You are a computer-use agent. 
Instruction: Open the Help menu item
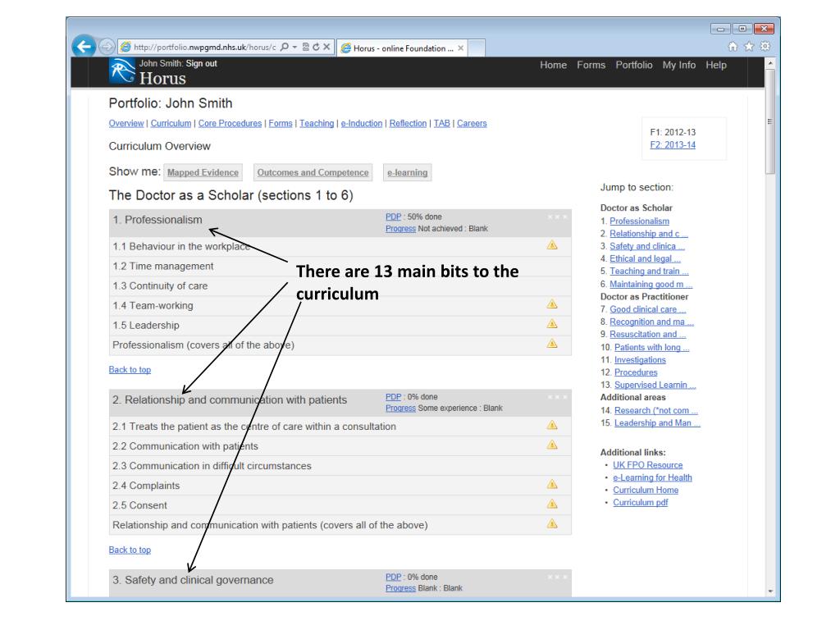click(715, 65)
